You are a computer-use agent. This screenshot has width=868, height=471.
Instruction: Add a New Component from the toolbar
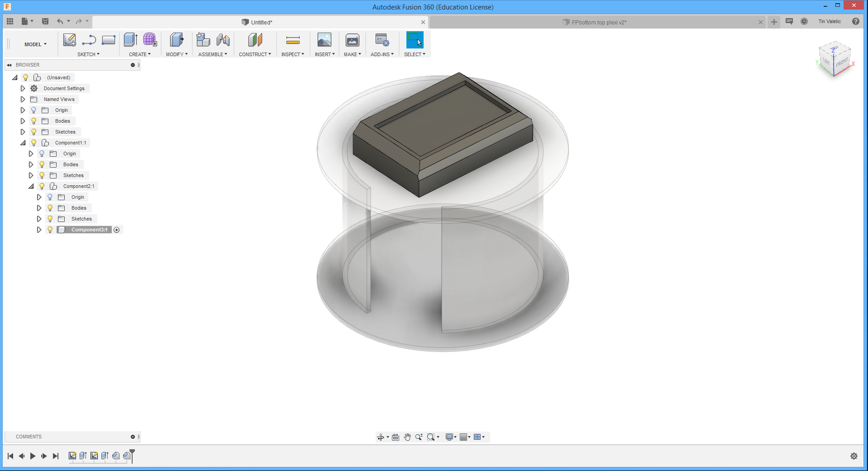pos(203,40)
